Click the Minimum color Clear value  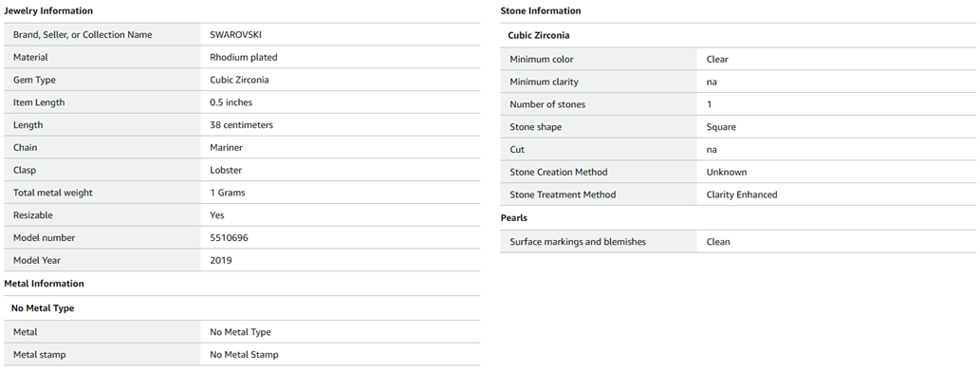717,60
